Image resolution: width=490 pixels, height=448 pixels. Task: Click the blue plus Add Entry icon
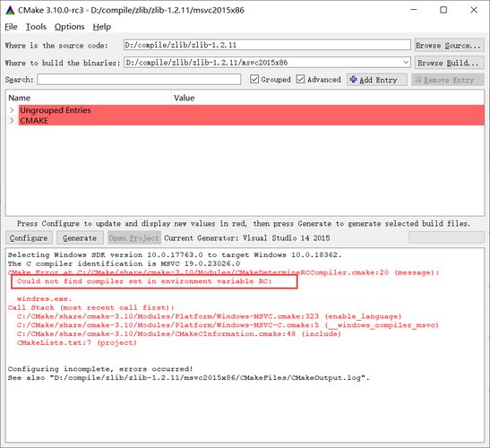click(353, 80)
